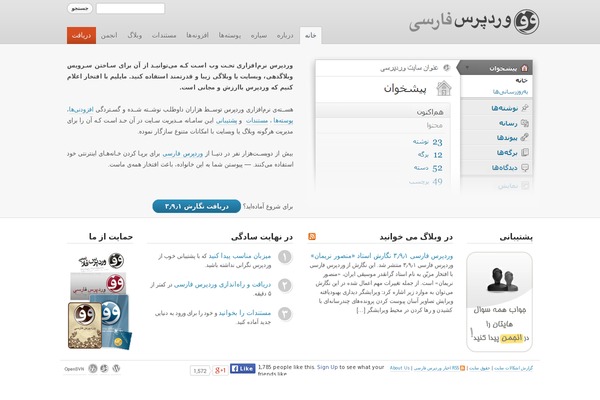600x400 pixels.
Task: Open the پوسته‌ها navigation tab
Action: click(230, 35)
